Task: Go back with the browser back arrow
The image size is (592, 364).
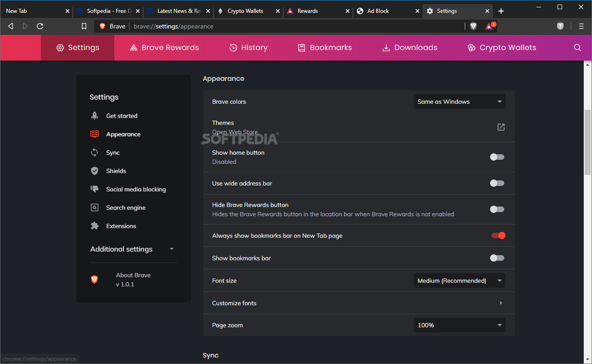Action: pos(11,26)
